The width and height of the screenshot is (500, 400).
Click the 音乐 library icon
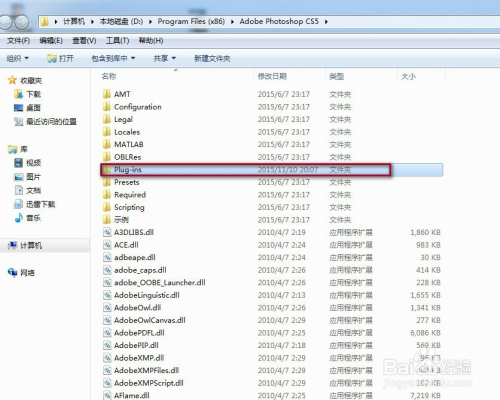click(18, 218)
